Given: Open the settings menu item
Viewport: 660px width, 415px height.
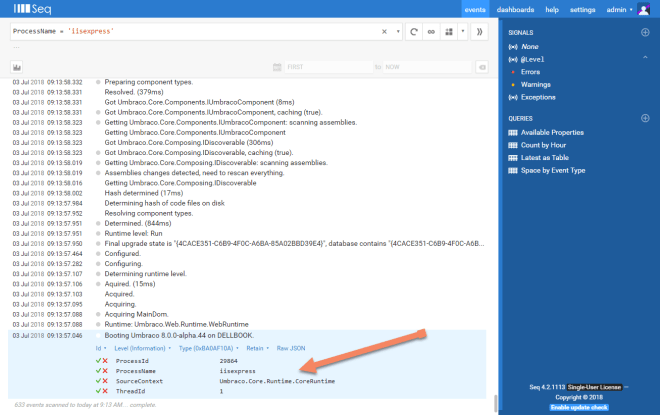Looking at the screenshot, I should pyautogui.click(x=582, y=9).
